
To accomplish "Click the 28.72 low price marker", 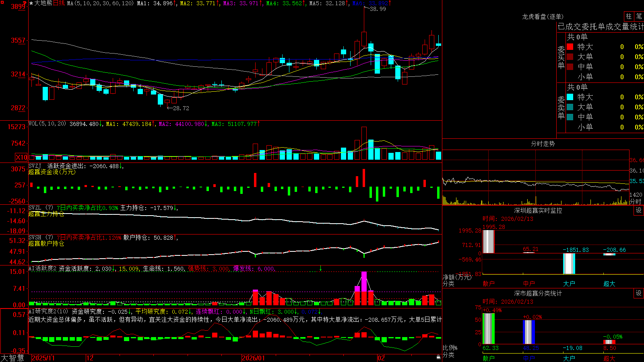I will point(181,108).
